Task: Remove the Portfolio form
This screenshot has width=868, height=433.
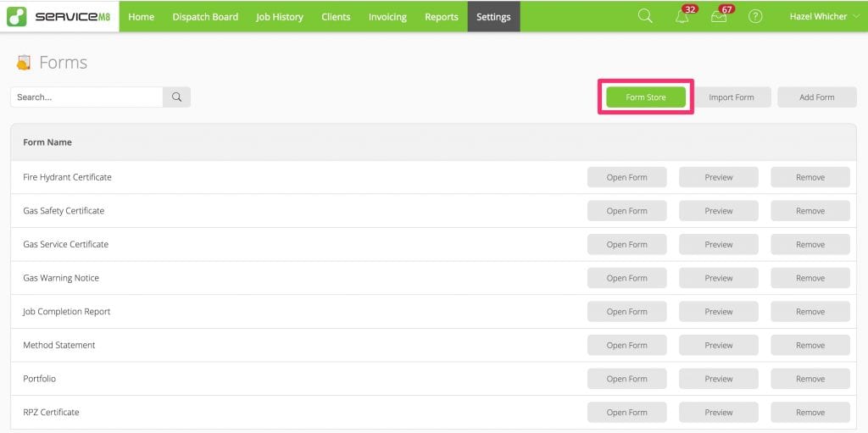Action: tap(810, 379)
